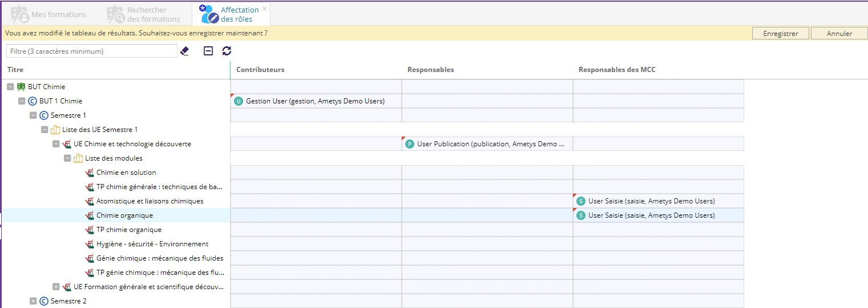This screenshot has width=868, height=308.
Task: Click 'TP chimie générale : techniques de ba...' label
Action: (x=160, y=187)
